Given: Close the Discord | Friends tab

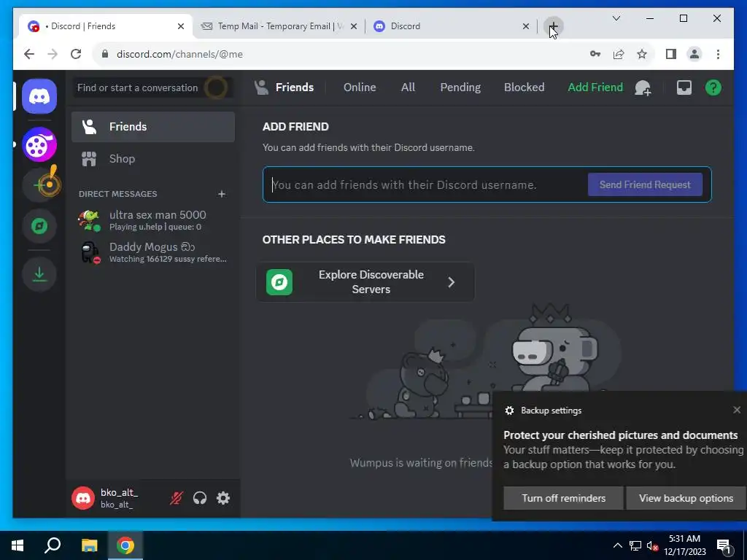Looking at the screenshot, I should [x=181, y=27].
